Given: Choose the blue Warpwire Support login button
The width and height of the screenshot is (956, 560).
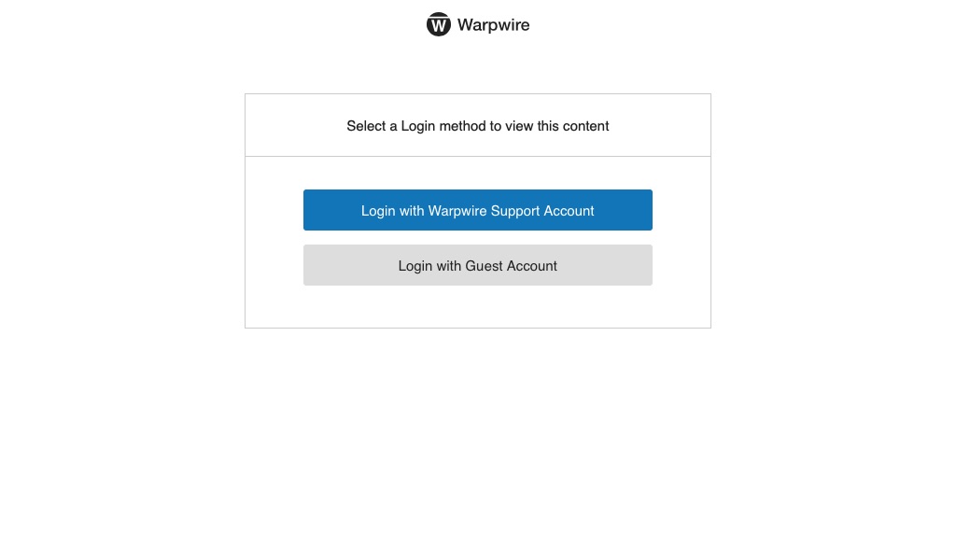Looking at the screenshot, I should (x=477, y=210).
